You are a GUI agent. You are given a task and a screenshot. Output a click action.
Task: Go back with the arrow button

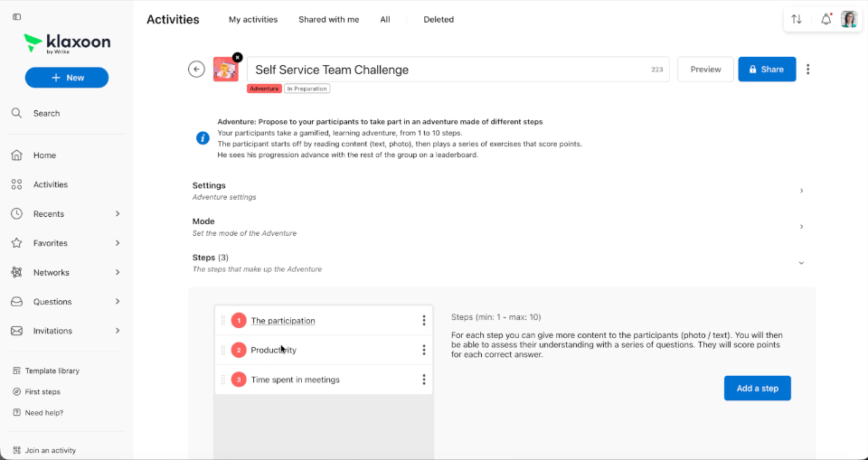196,70
